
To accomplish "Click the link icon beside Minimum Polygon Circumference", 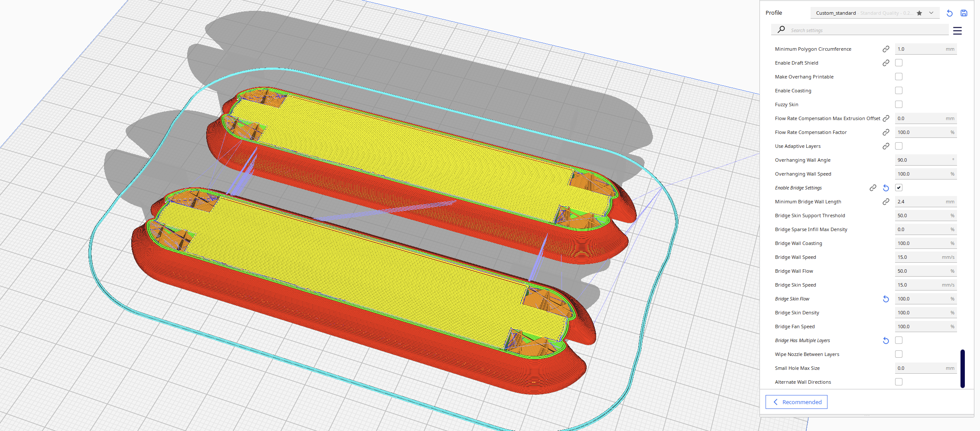I will point(886,49).
